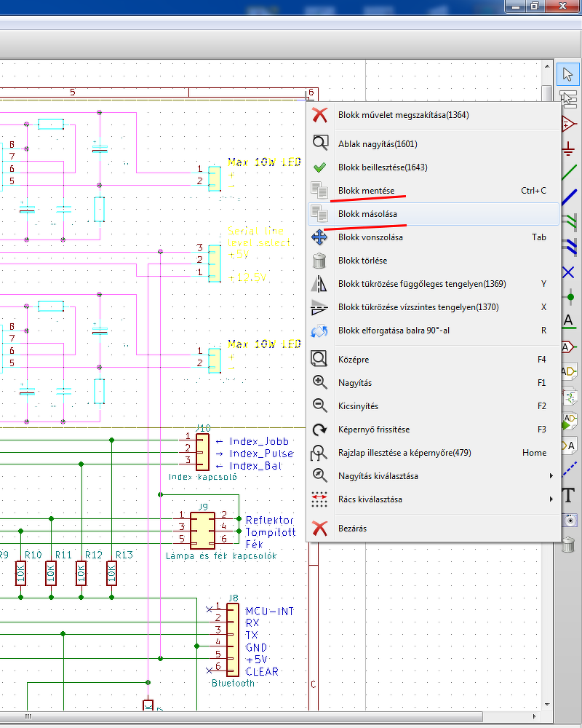The height and width of the screenshot is (728, 582).
Task: Click the delete item trash tool in toolbar
Action: point(569,544)
